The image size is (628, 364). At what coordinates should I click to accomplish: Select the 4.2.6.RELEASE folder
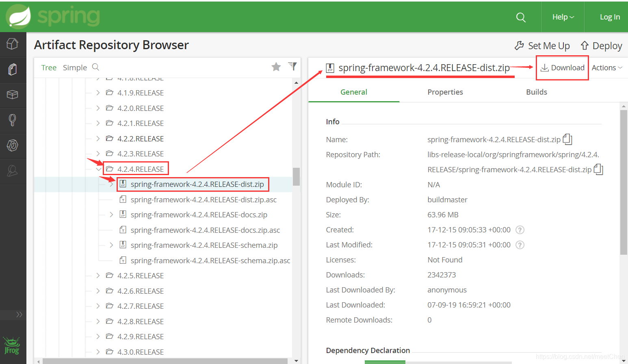pos(141,291)
